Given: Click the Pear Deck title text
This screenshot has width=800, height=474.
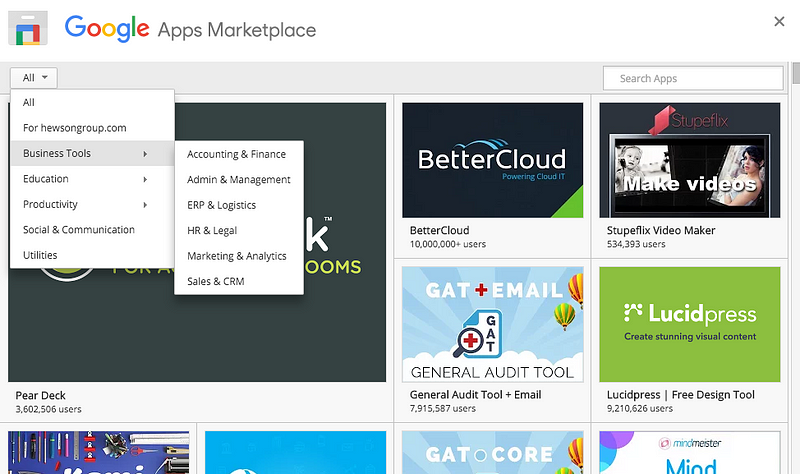Looking at the screenshot, I should (40, 395).
